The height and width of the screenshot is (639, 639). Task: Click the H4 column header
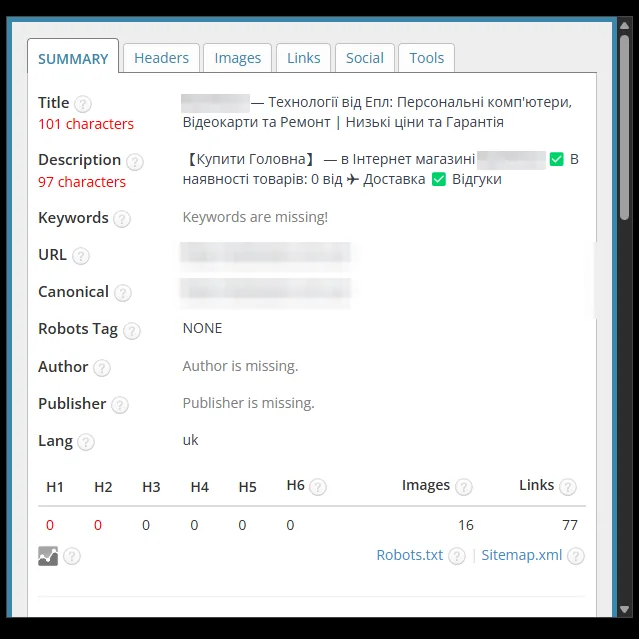coord(200,487)
